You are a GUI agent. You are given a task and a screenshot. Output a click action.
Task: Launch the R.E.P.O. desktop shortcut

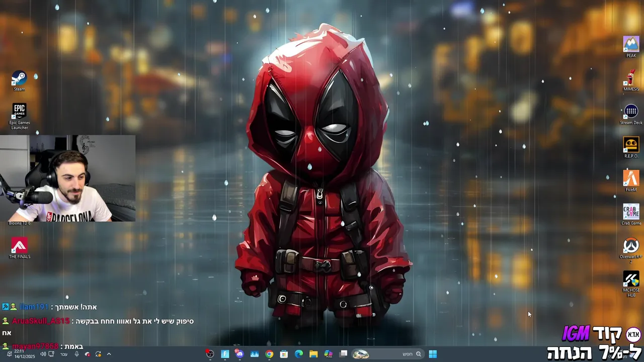631,148
